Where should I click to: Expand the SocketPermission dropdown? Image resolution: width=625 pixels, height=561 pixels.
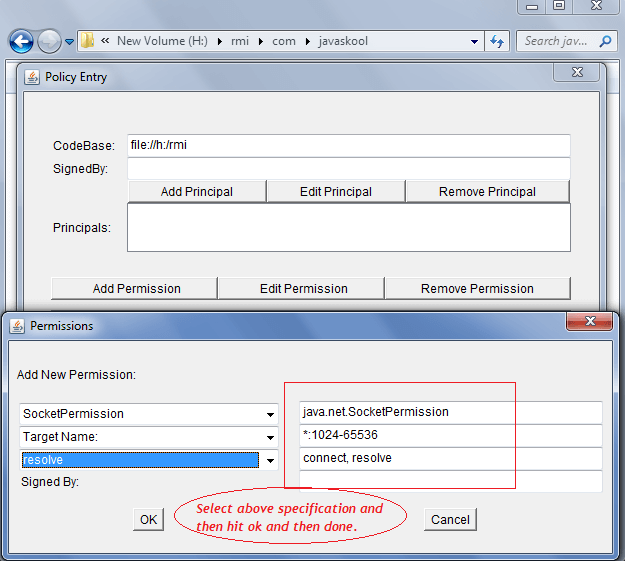pos(270,414)
